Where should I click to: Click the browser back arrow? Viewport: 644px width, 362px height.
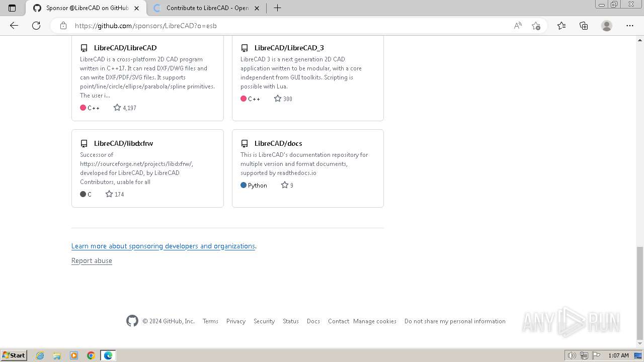(x=14, y=26)
